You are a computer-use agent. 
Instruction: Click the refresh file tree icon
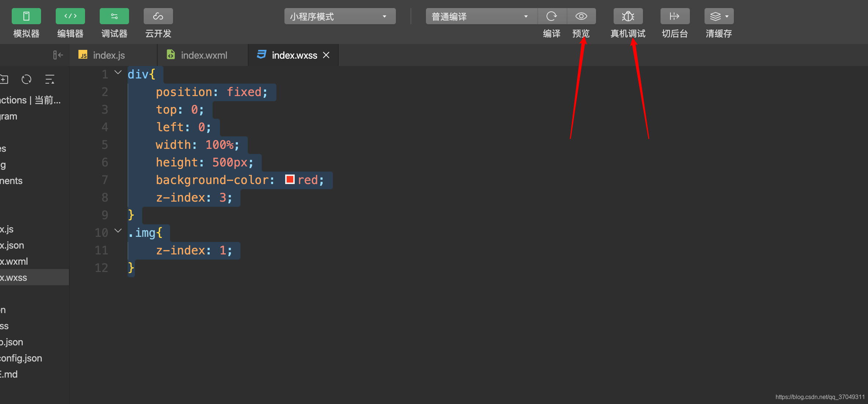pyautogui.click(x=26, y=79)
